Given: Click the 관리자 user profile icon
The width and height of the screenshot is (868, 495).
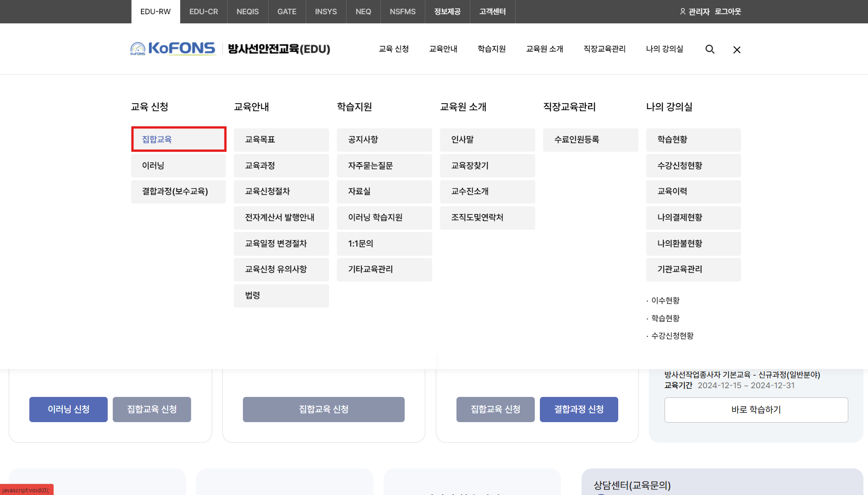Looking at the screenshot, I should tap(682, 11).
